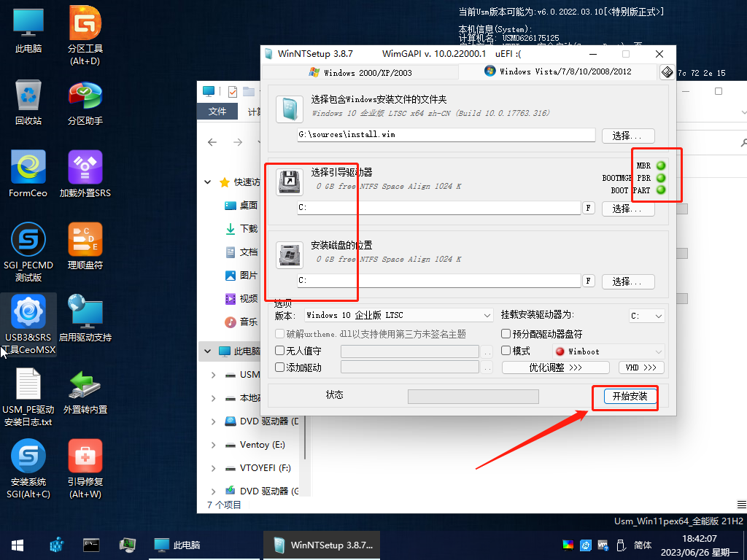Open 优化调整 >>> options
Image resolution: width=747 pixels, height=560 pixels.
555,367
